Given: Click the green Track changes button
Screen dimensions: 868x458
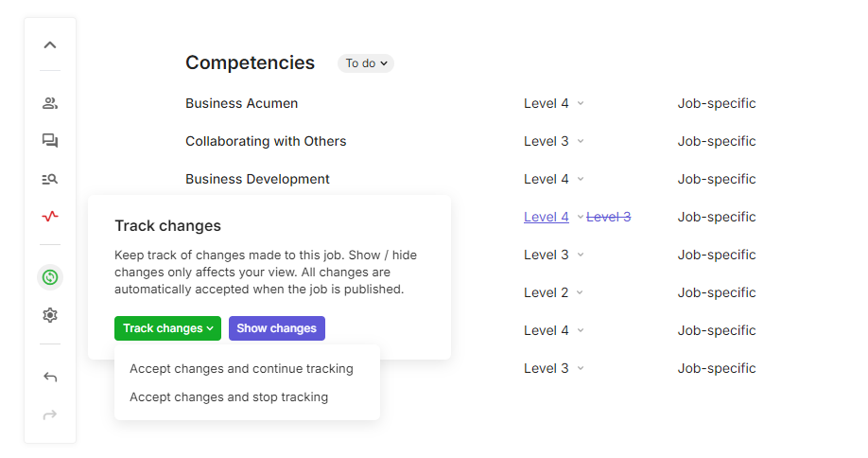Looking at the screenshot, I should point(167,328).
